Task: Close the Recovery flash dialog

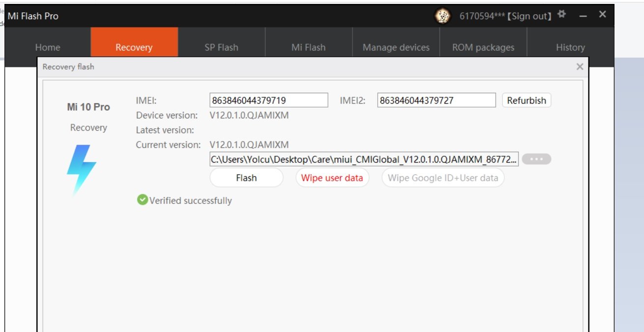Action: tap(580, 67)
